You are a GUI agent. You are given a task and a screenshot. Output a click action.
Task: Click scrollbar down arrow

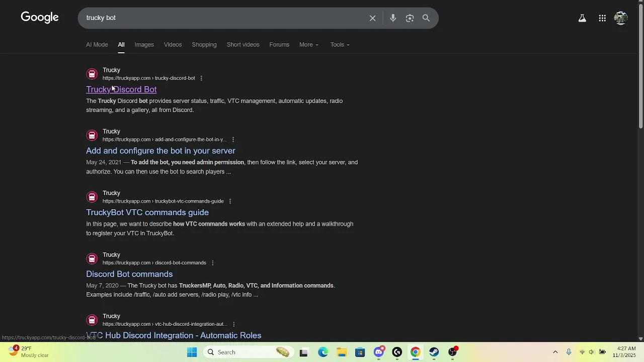point(640,339)
